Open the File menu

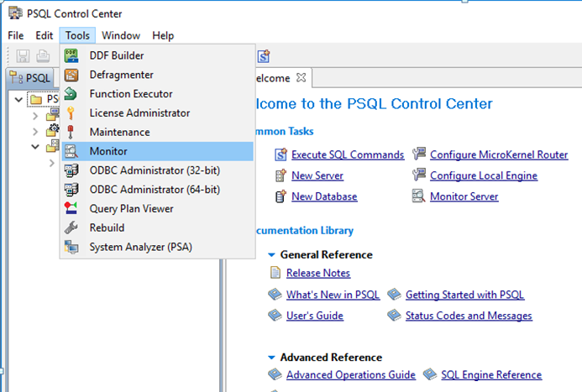16,35
